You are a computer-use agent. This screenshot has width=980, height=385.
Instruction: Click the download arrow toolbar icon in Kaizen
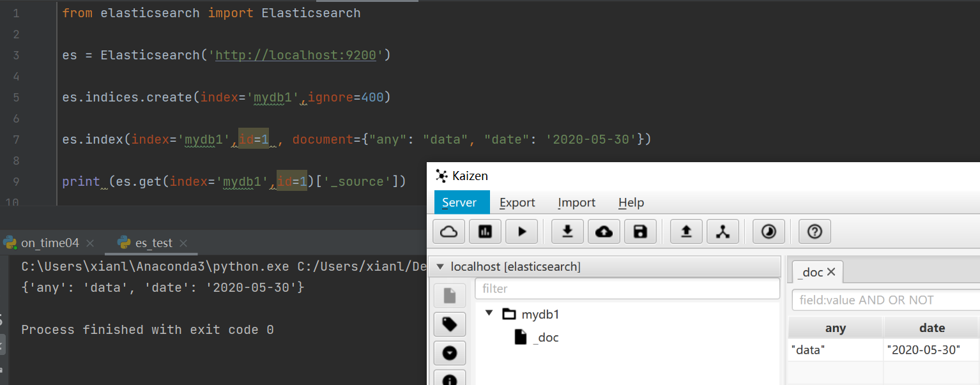click(567, 231)
